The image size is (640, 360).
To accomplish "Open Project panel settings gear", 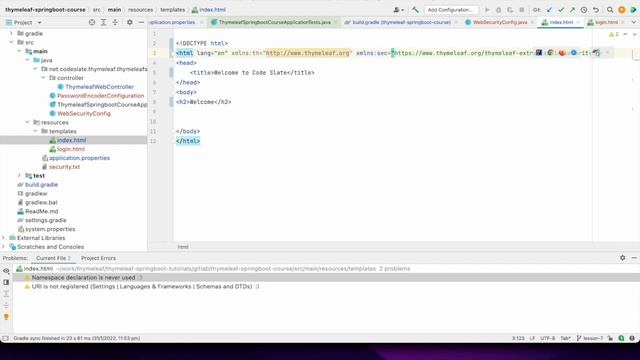I will 129,22.
